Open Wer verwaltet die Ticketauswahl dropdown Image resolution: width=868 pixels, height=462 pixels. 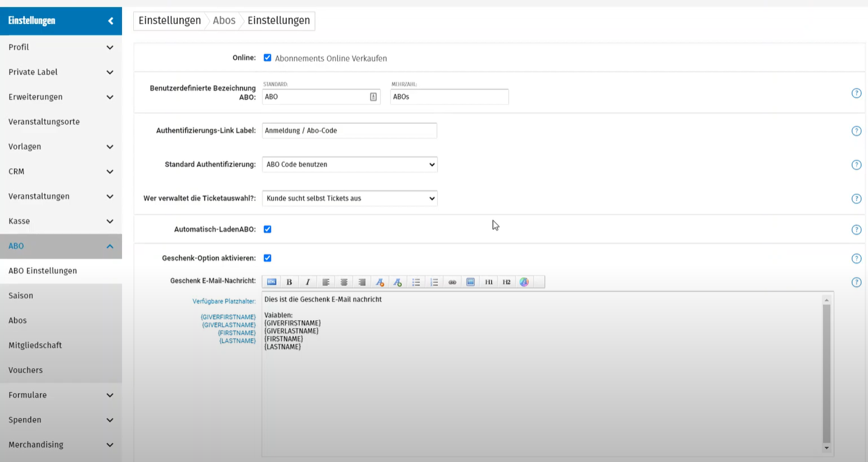[x=350, y=198]
